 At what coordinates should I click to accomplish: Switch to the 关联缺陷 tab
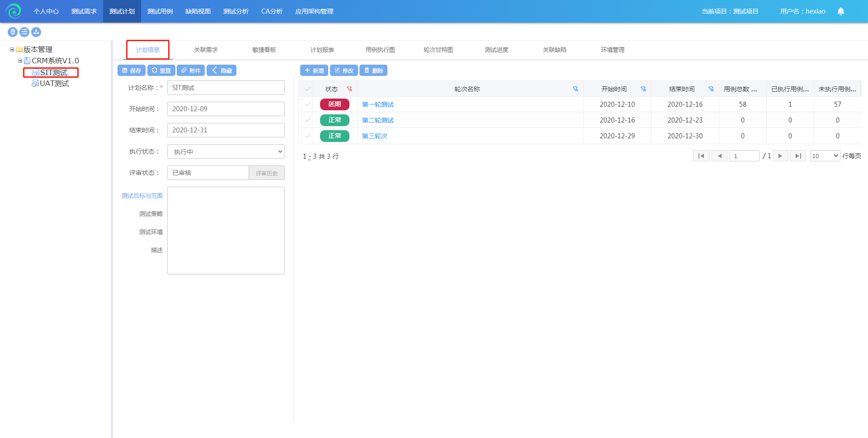pos(554,50)
